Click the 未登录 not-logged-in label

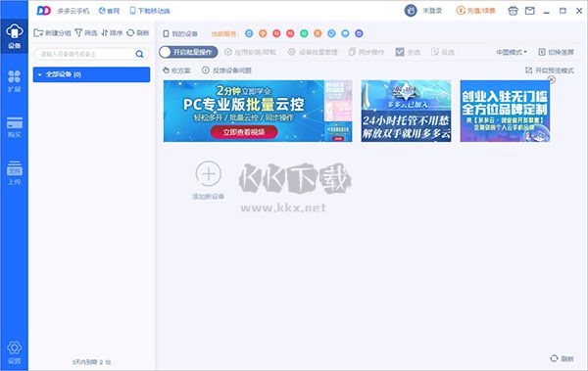[x=432, y=11]
